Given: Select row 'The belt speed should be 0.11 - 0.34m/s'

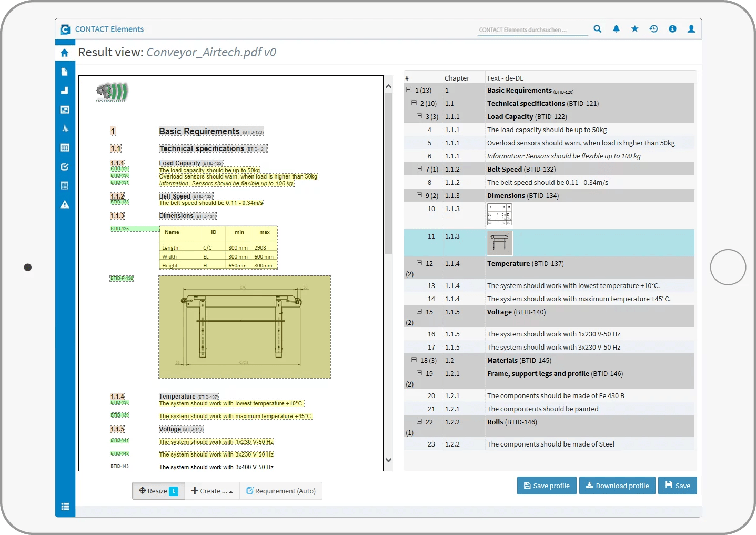Looking at the screenshot, I should [549, 182].
